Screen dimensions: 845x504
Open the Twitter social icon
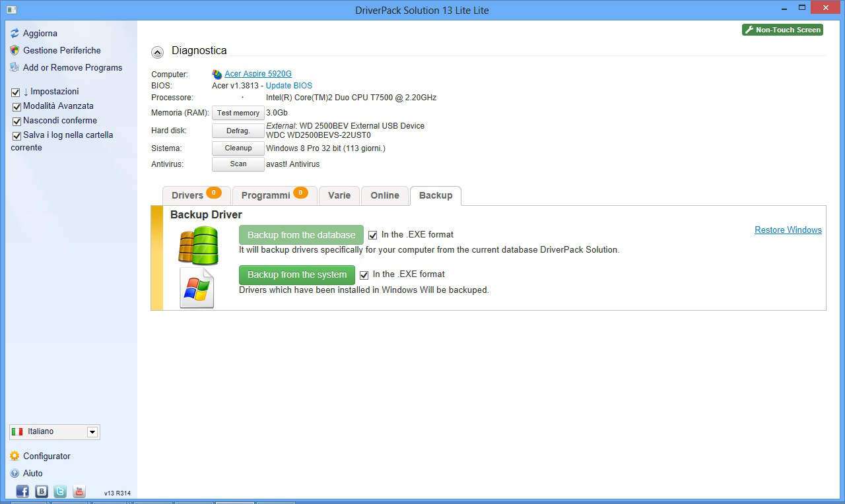coord(60,491)
